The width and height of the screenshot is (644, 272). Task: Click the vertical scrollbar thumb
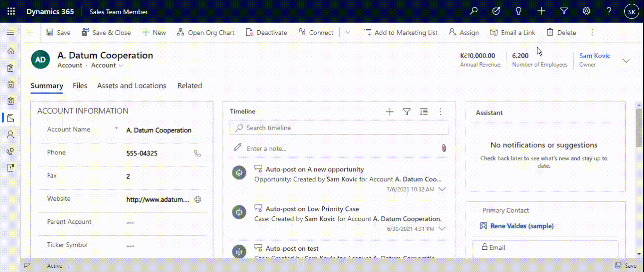(639, 127)
